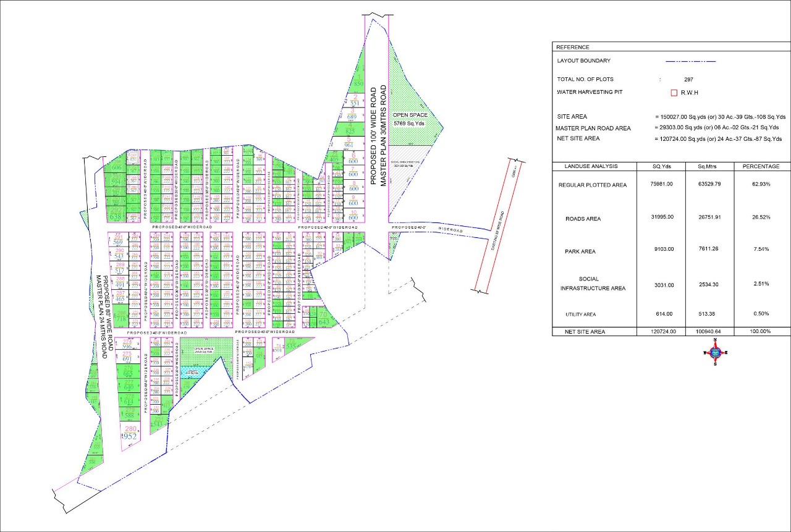Screen dimensions: 791x532
Task: Click the red R.W.H square symbol
Action: (x=674, y=93)
